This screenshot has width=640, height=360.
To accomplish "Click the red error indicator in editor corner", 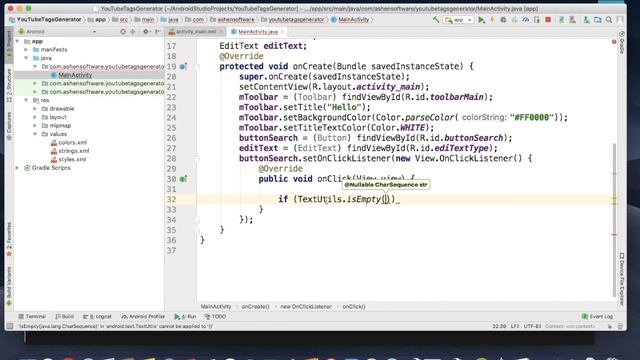I will (x=614, y=42).
